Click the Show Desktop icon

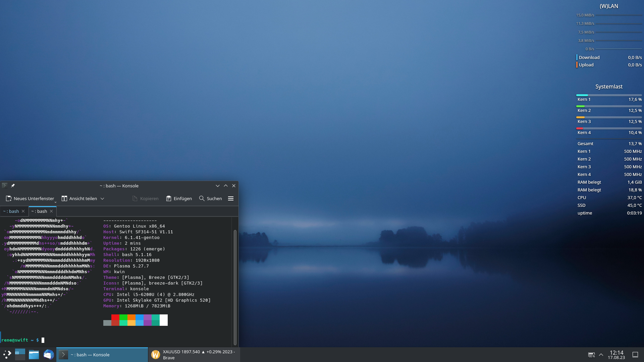pyautogui.click(x=635, y=355)
